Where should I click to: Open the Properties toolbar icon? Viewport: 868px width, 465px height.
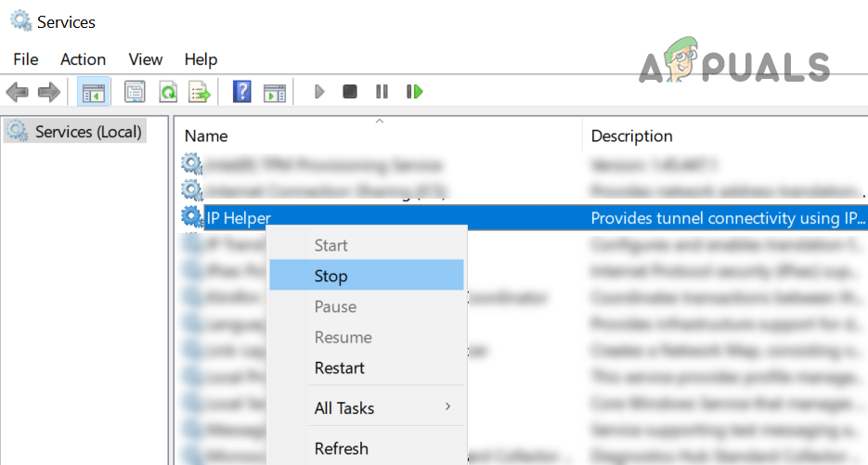136,92
